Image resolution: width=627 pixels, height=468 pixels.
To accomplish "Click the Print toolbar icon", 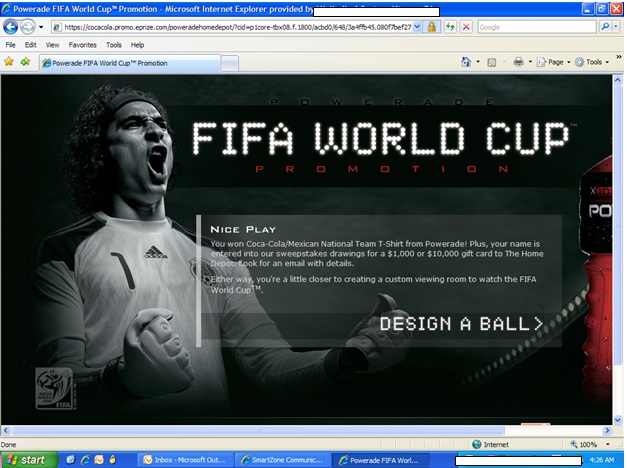I will coord(518,62).
